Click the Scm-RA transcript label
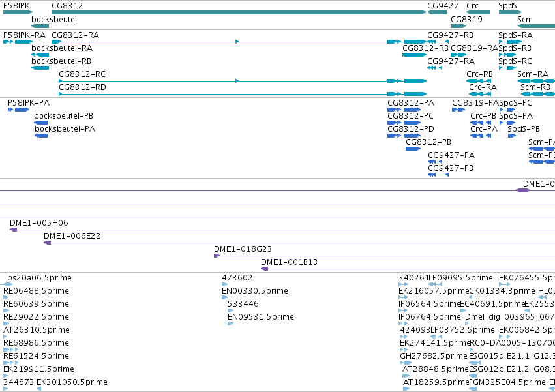555x392 pixels. pos(533,74)
